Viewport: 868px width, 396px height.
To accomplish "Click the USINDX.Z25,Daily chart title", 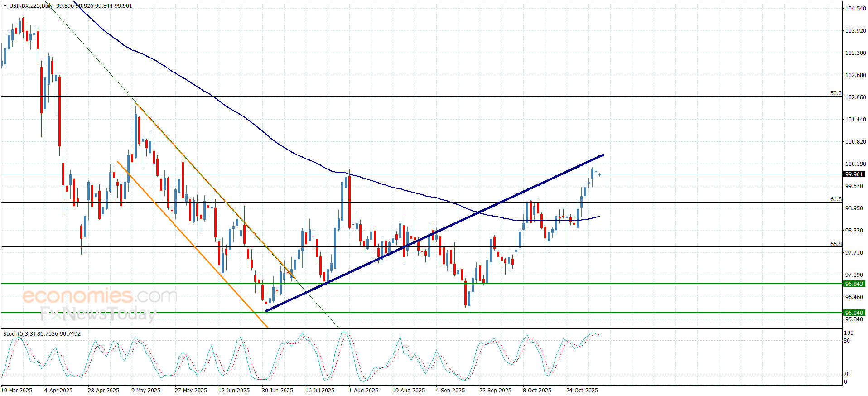I will (31, 6).
